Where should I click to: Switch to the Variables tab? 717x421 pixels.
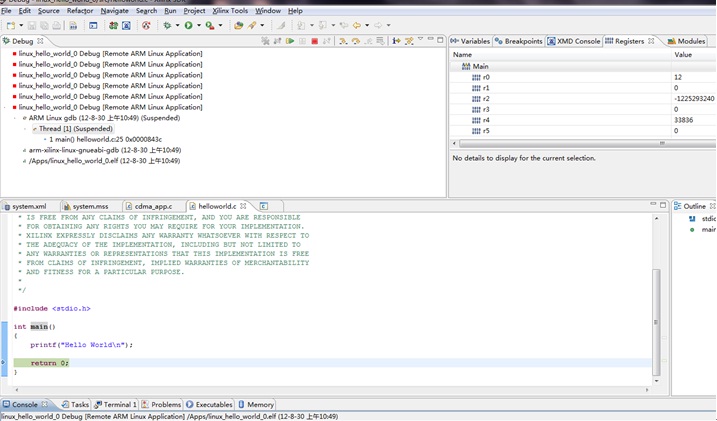(x=470, y=41)
